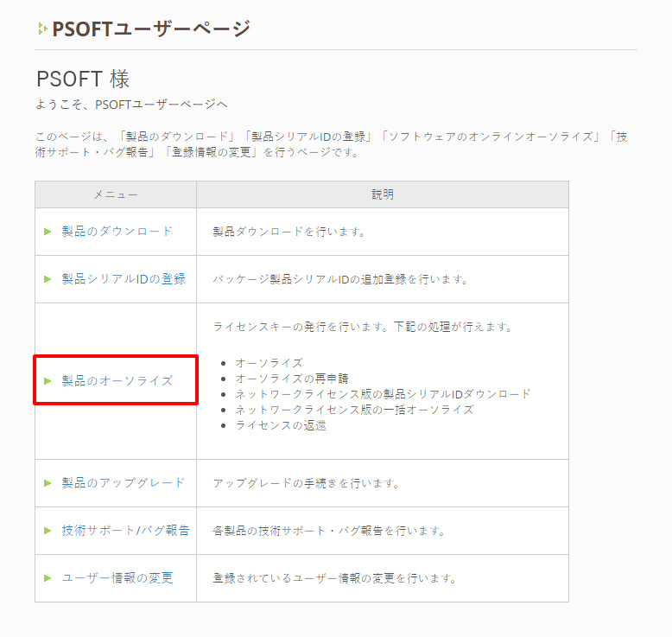Image resolution: width=672 pixels, height=637 pixels.
Task: Click the PSOFT 様 greeting heading
Action: [x=83, y=80]
